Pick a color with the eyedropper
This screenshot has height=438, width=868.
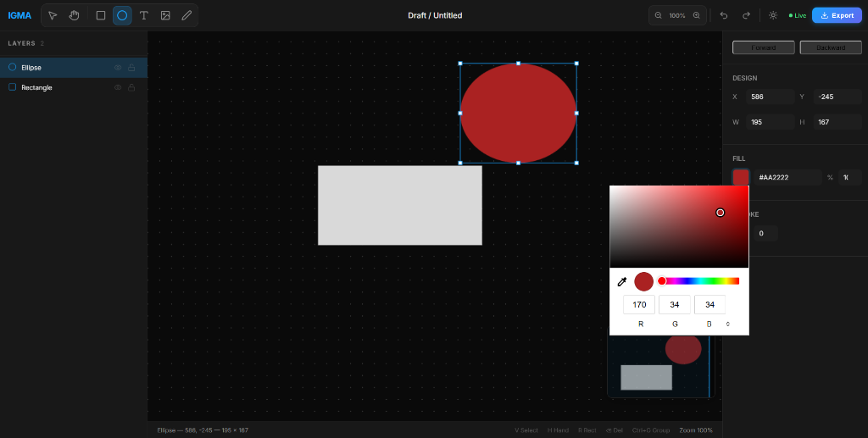click(x=621, y=281)
